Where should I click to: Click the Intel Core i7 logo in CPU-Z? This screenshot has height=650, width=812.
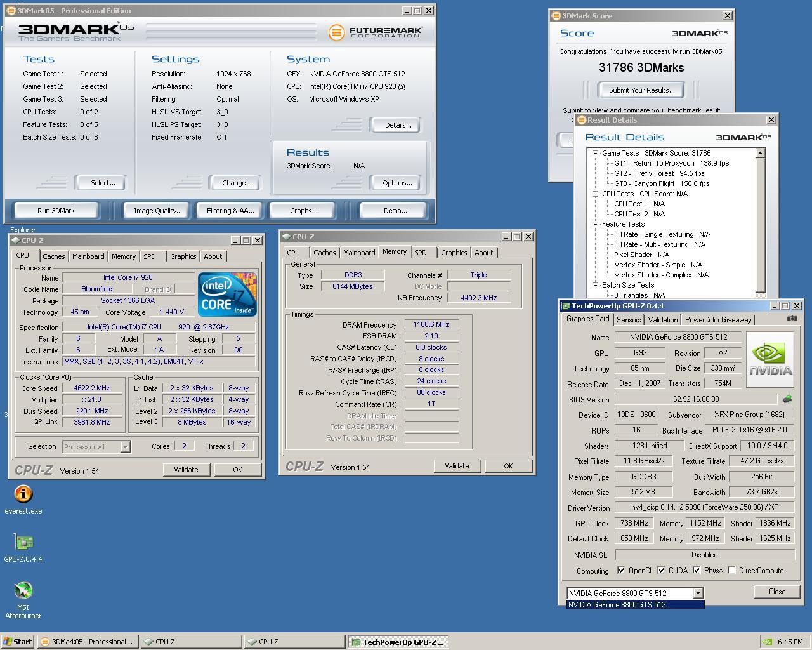click(227, 294)
